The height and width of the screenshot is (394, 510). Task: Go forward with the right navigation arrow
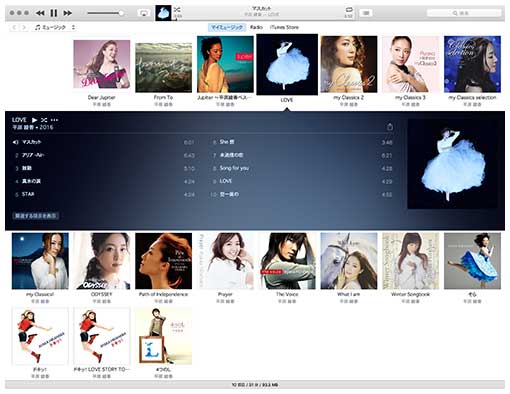(24, 27)
